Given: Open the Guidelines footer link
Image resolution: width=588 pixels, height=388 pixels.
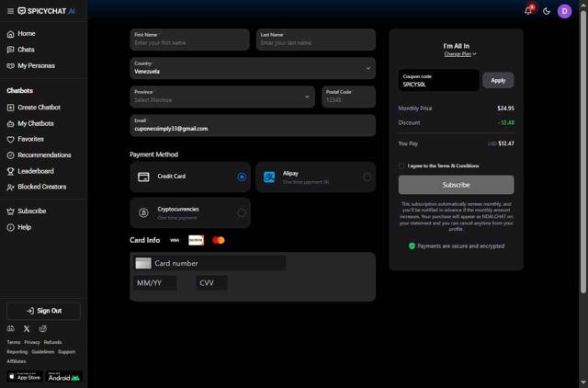Looking at the screenshot, I should tap(43, 352).
